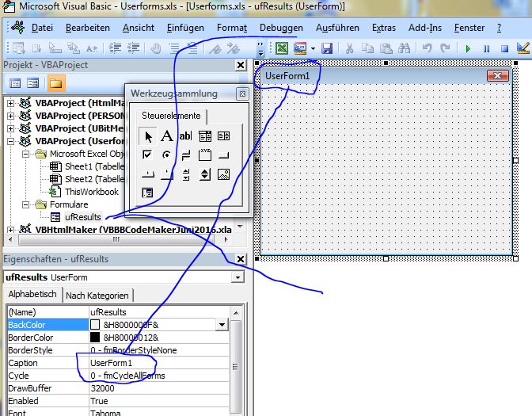Select the Objects pointer tool in toolbox
Screen dimensions: 532x416
[x=148, y=136]
